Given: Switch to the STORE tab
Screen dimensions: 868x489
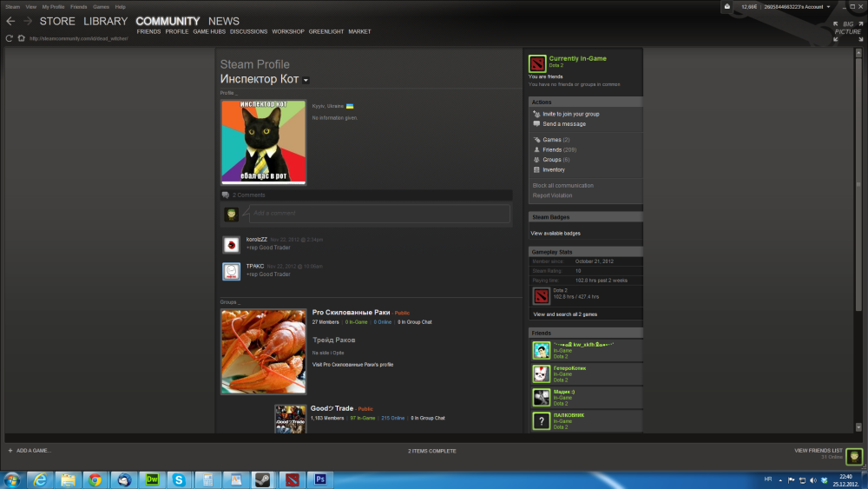Looking at the screenshot, I should tap(57, 21).
